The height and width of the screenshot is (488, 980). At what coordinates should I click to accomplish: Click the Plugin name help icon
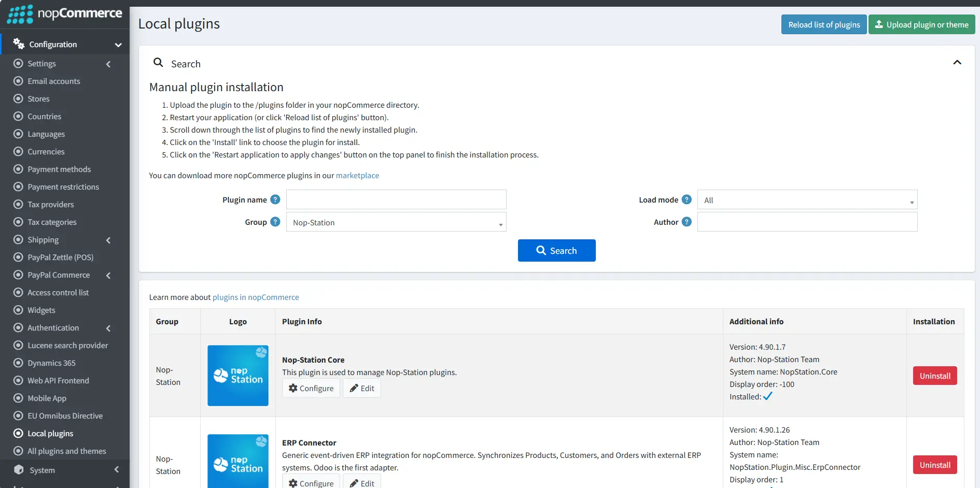click(x=275, y=199)
